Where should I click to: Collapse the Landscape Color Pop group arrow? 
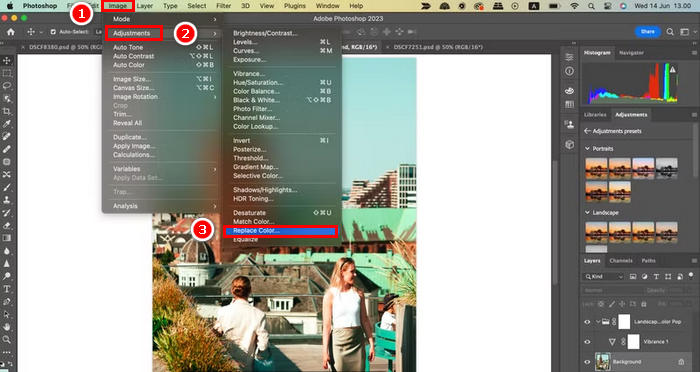tap(598, 322)
